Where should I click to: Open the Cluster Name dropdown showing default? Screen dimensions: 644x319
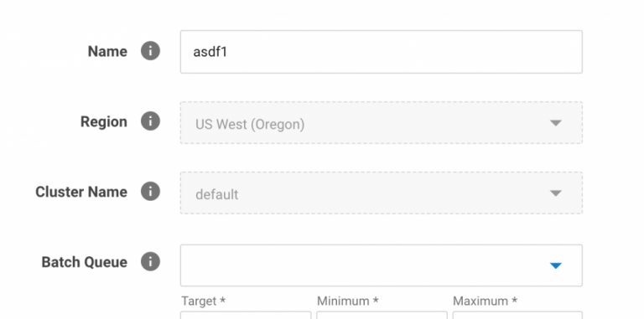(382, 193)
